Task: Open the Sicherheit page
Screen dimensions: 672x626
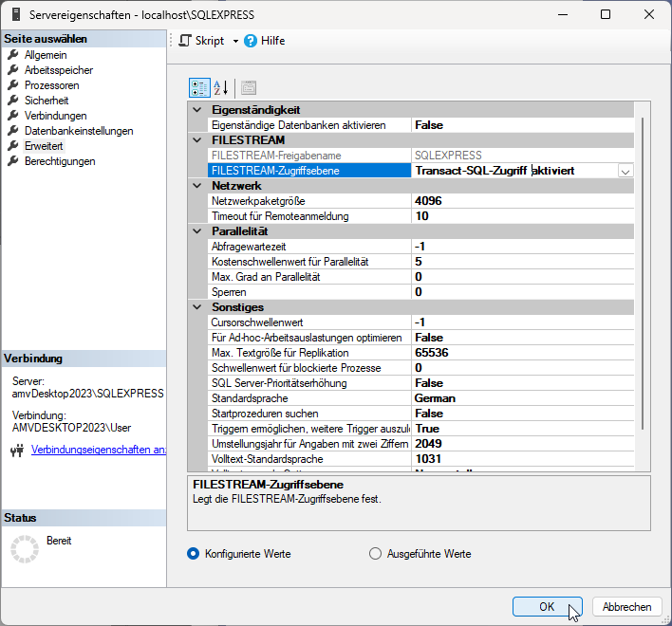Action: [47, 101]
